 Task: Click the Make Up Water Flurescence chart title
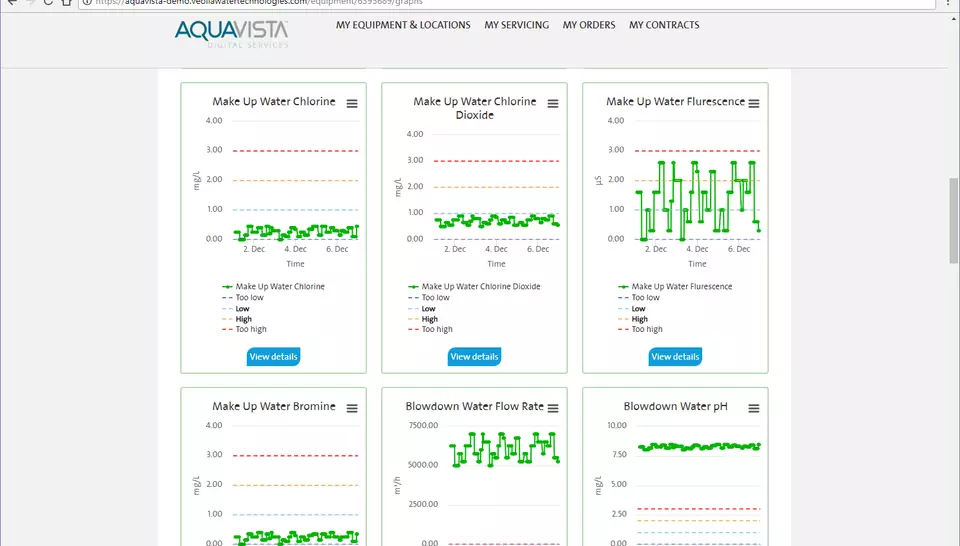click(x=675, y=102)
